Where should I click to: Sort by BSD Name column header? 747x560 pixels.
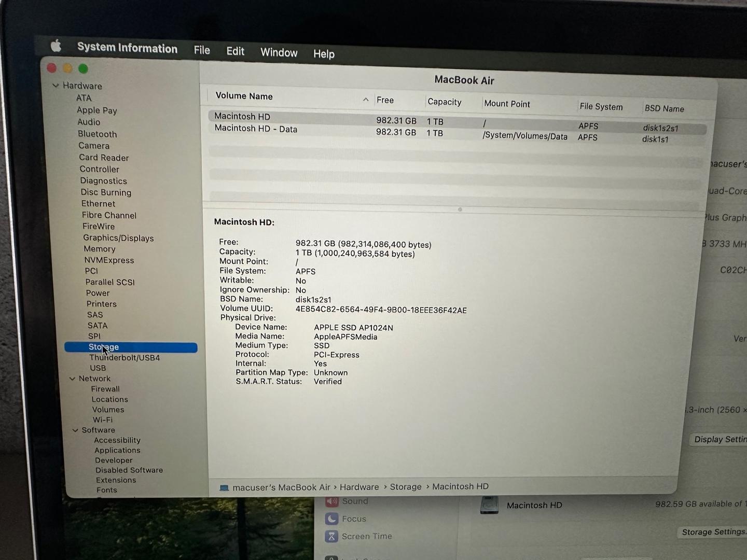point(664,108)
